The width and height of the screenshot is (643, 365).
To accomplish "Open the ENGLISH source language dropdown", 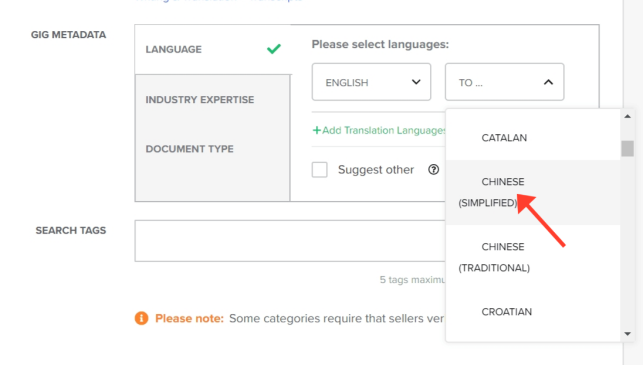I will click(371, 82).
